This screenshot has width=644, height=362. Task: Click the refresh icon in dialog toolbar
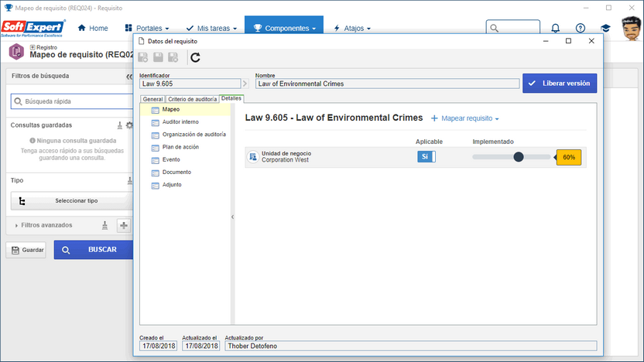pyautogui.click(x=196, y=57)
